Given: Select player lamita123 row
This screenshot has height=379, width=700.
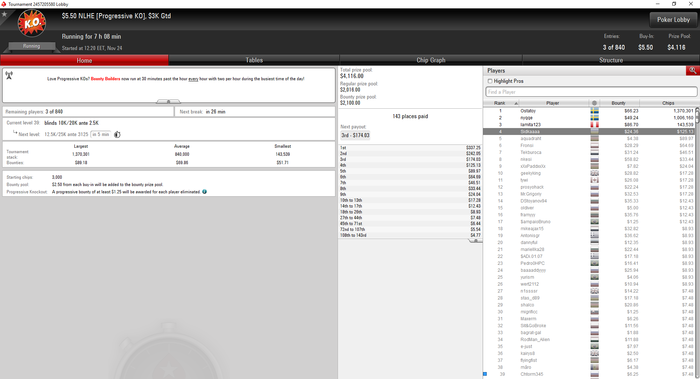Looking at the screenshot, I should click(x=589, y=125).
